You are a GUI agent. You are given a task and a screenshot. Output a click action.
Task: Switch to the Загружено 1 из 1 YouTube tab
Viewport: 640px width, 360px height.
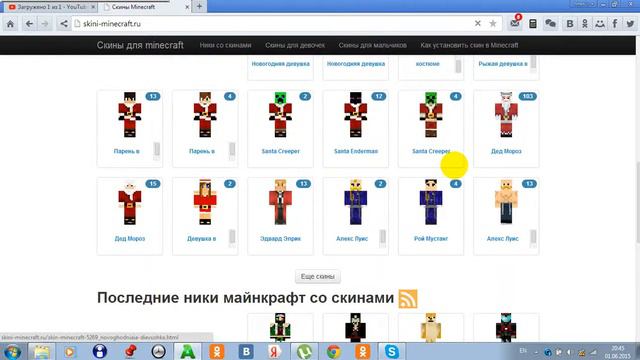click(x=51, y=7)
